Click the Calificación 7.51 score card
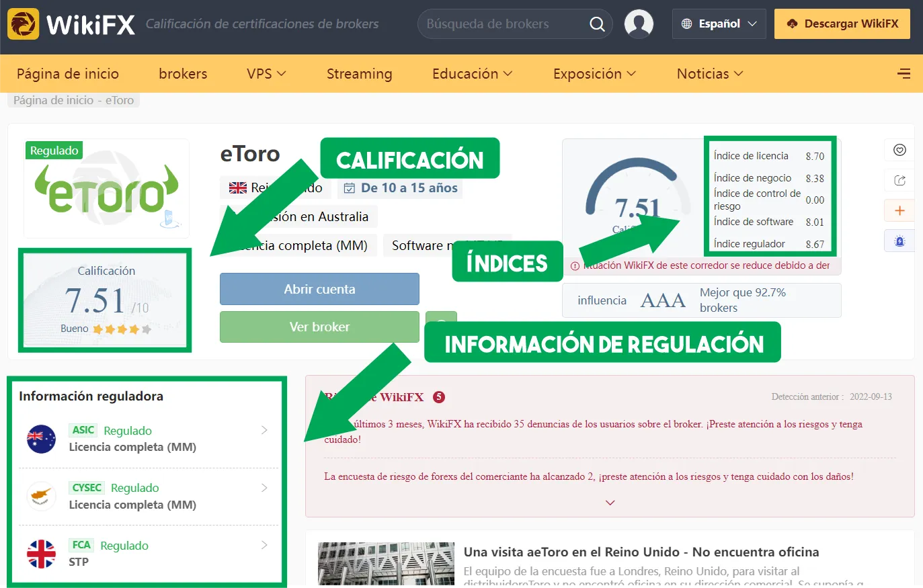The image size is (923, 588). point(105,300)
